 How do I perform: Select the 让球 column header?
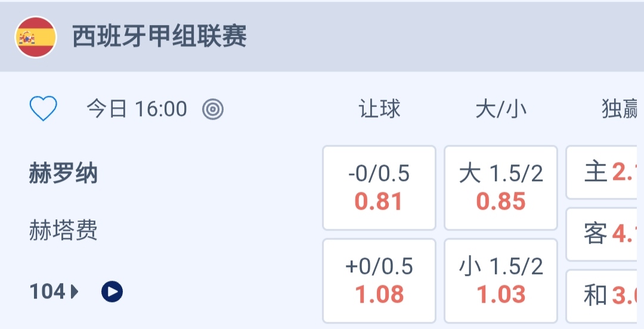[x=379, y=109]
